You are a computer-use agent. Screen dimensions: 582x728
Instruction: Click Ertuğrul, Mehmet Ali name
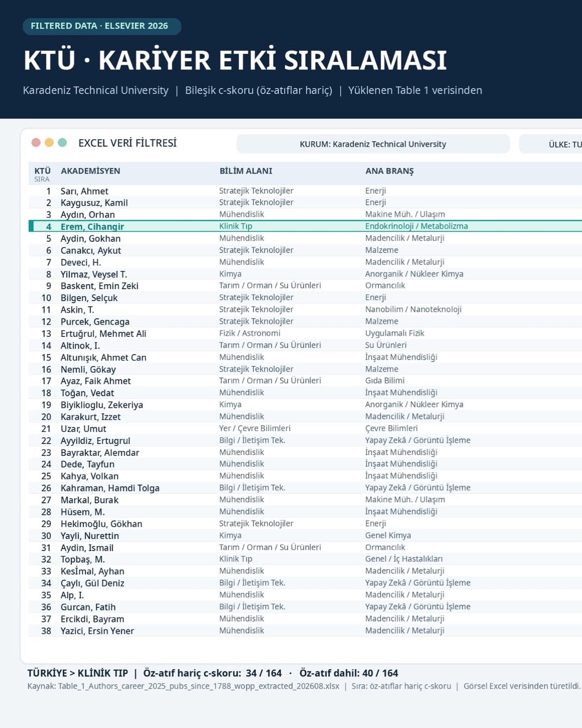coord(103,334)
